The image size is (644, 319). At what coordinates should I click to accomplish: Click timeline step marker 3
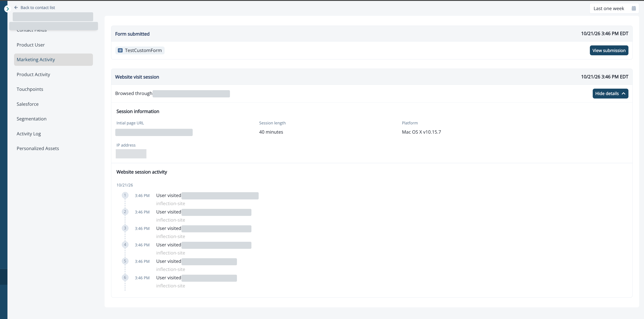coord(125,228)
